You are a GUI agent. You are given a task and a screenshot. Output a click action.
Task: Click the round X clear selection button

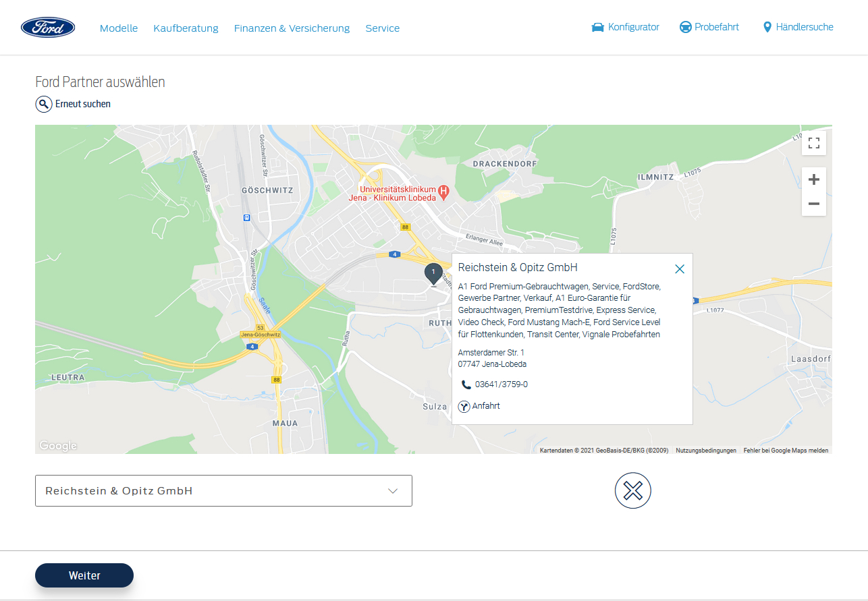pyautogui.click(x=633, y=490)
